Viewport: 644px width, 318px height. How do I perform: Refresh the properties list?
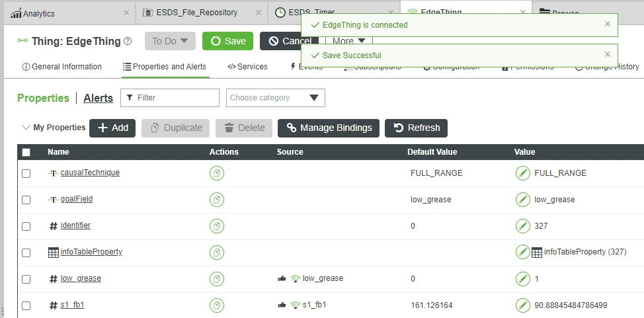point(416,128)
